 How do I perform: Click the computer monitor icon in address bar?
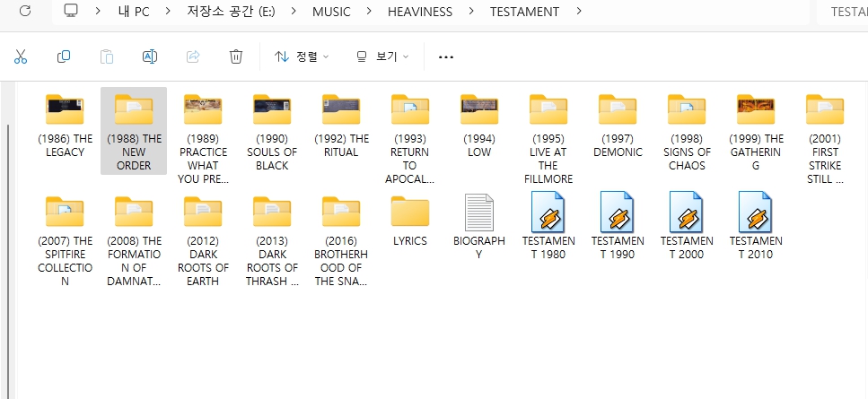[71, 11]
